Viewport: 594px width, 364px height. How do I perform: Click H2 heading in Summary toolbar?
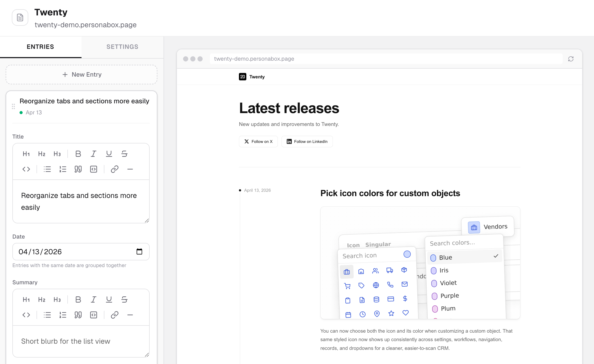tap(42, 299)
